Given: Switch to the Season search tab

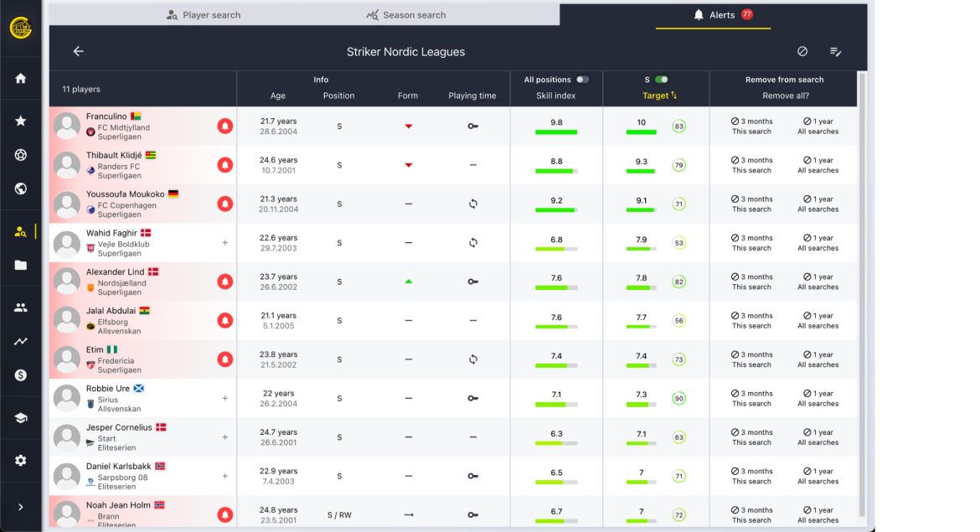Looking at the screenshot, I should 406,15.
